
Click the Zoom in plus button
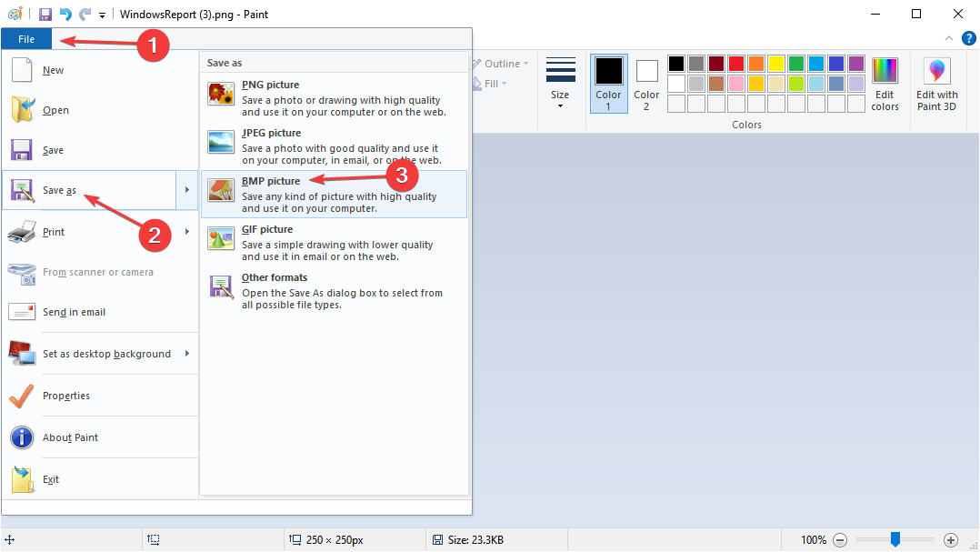coord(951,539)
